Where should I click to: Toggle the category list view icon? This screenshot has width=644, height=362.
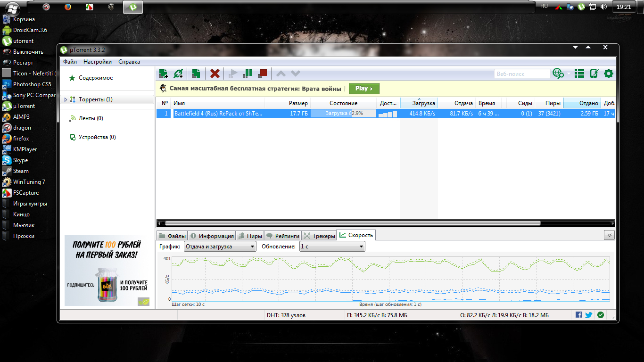[579, 74]
